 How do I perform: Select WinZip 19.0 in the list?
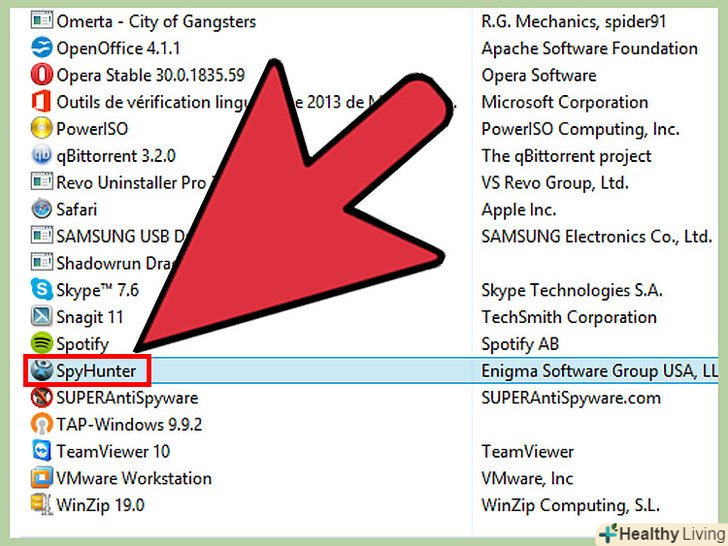(x=100, y=506)
